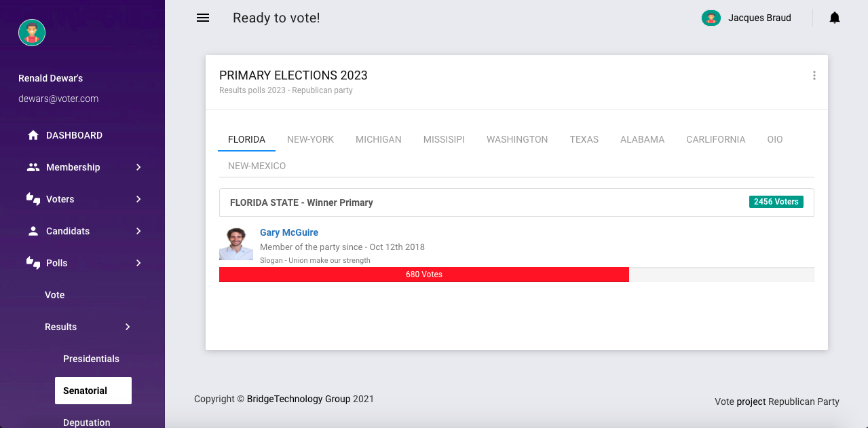Click the Membership people icon
The height and width of the screenshot is (428, 868).
pos(33,166)
